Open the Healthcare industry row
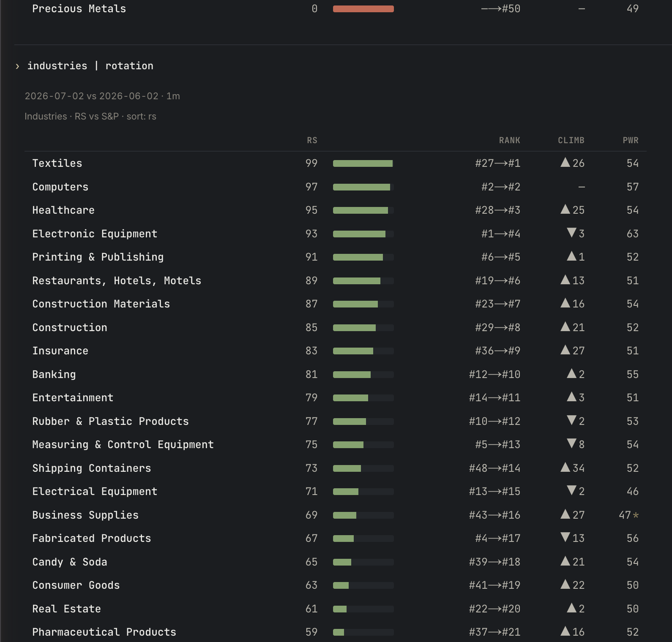 (336, 210)
